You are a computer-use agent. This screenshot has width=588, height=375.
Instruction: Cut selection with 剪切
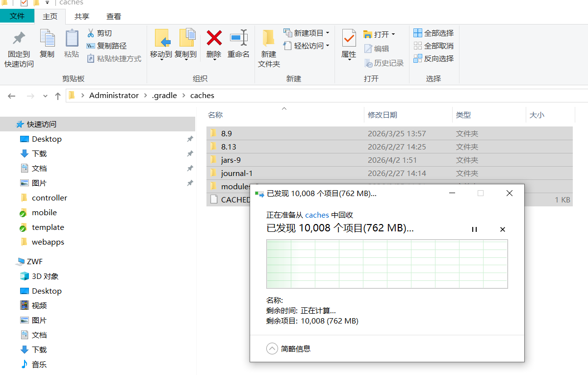[100, 33]
